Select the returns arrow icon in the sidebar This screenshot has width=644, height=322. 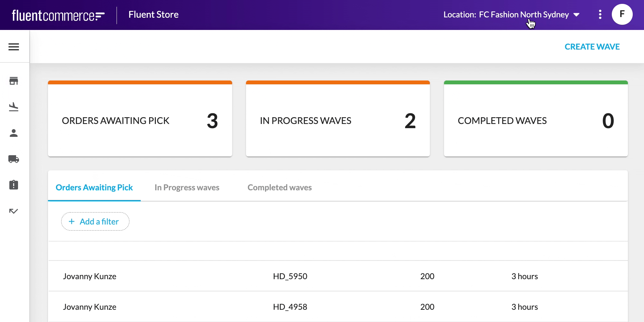14,211
